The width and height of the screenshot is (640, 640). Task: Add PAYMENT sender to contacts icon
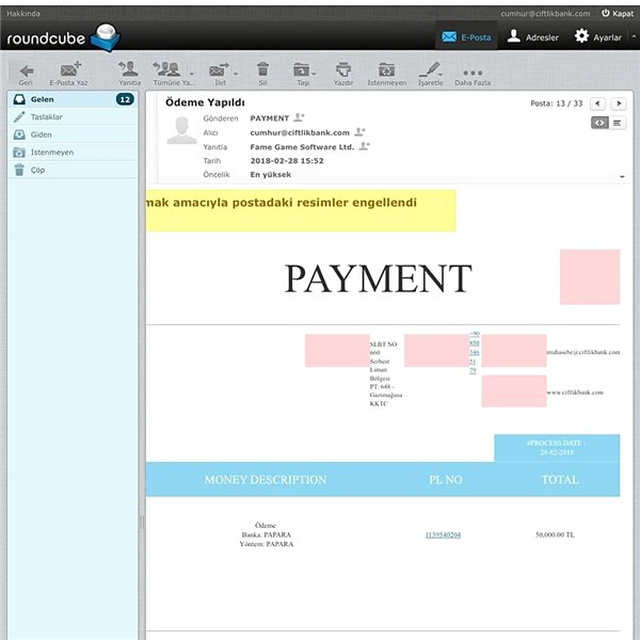click(x=299, y=118)
